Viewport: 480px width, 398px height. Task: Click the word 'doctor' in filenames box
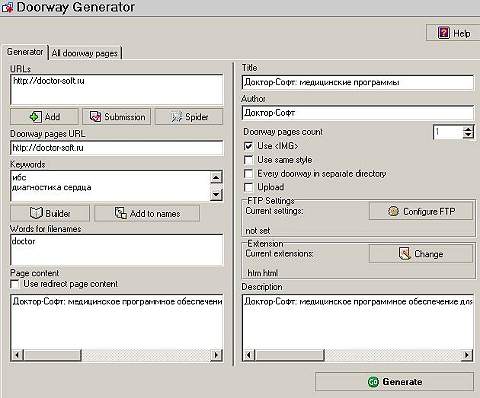[x=23, y=241]
